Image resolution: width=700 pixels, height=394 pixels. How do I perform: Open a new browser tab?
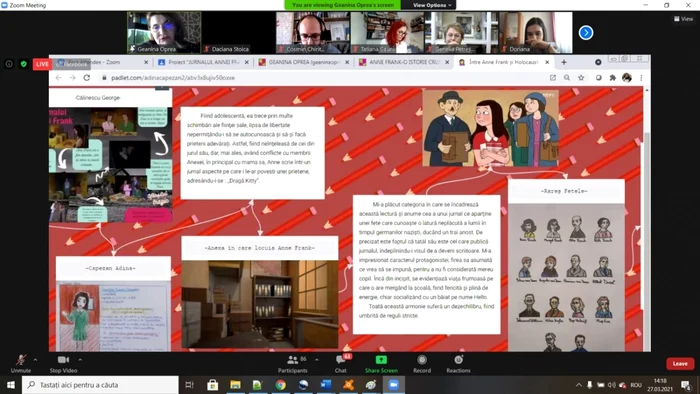[564, 62]
